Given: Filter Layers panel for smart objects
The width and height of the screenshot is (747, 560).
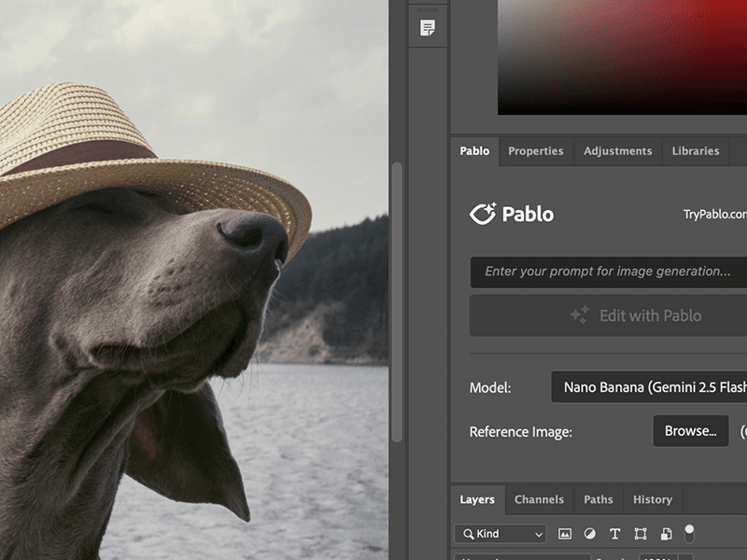Looking at the screenshot, I should (666, 534).
